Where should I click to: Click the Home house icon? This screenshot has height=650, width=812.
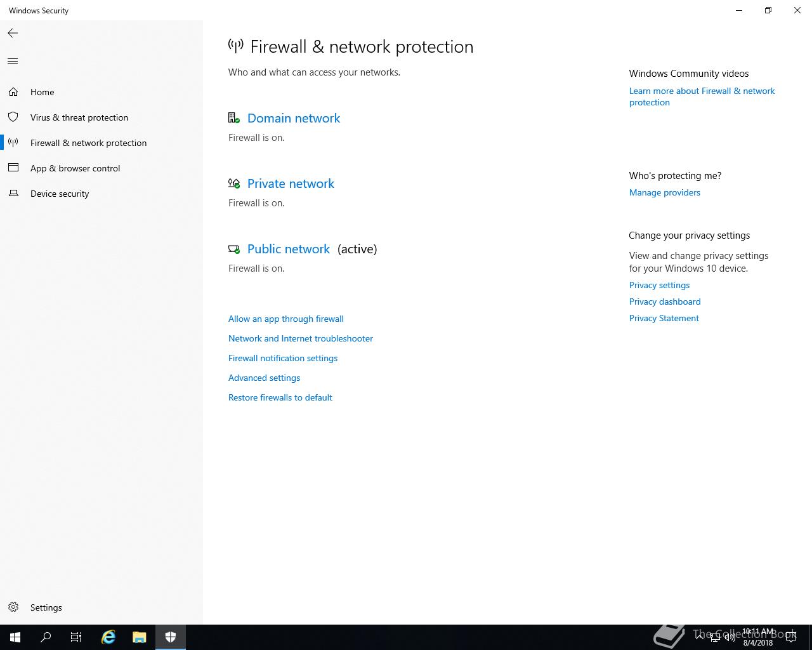pos(13,92)
